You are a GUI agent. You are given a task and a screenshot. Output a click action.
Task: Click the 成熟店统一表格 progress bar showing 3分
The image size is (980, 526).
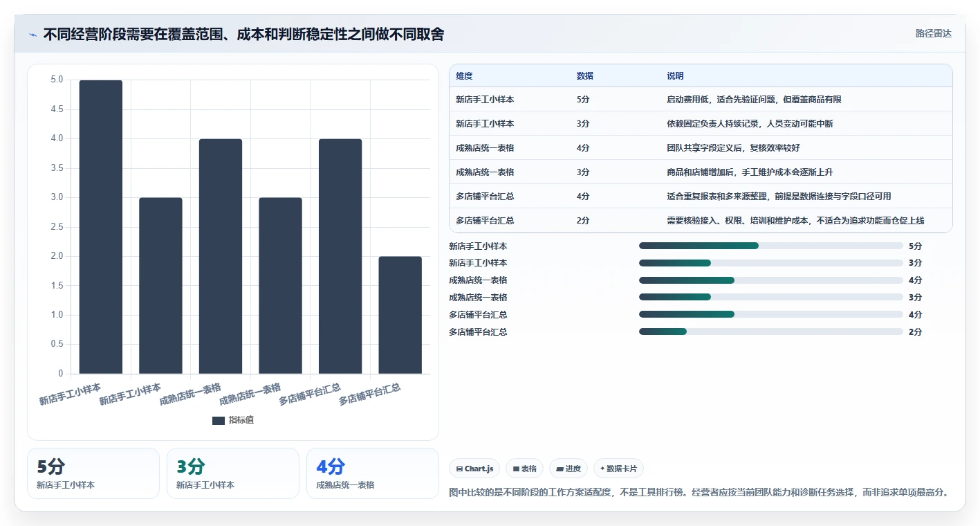(x=771, y=298)
